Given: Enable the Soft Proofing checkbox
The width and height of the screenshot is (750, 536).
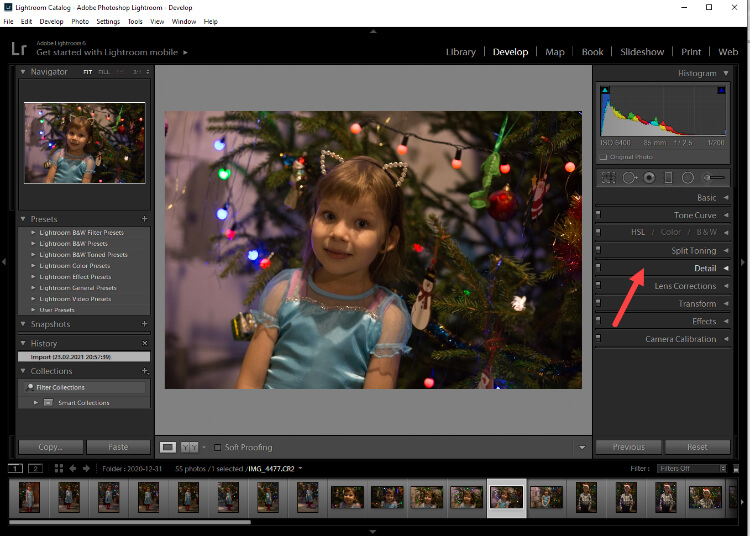Looking at the screenshot, I should [217, 447].
